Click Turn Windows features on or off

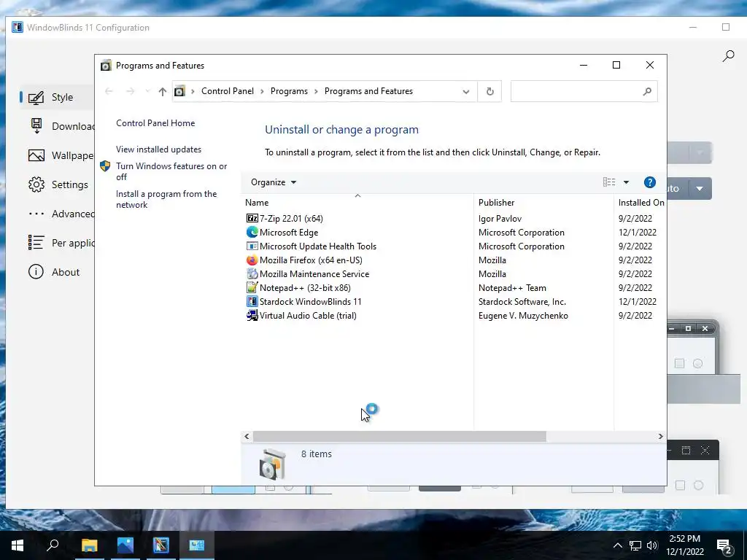click(171, 171)
